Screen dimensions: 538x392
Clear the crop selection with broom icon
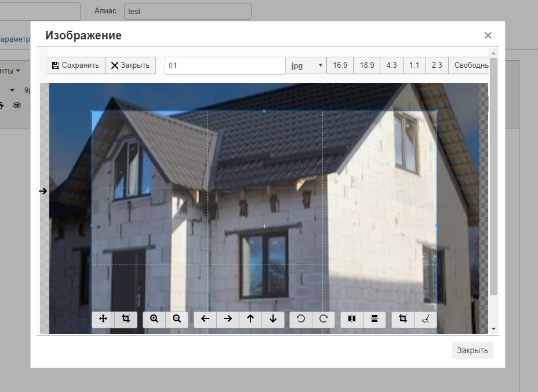point(426,319)
